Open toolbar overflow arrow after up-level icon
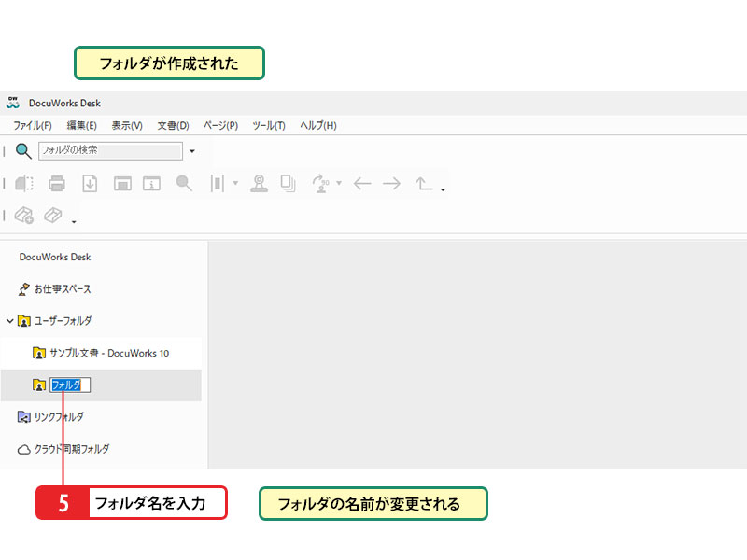The height and width of the screenshot is (560, 747). [443, 189]
